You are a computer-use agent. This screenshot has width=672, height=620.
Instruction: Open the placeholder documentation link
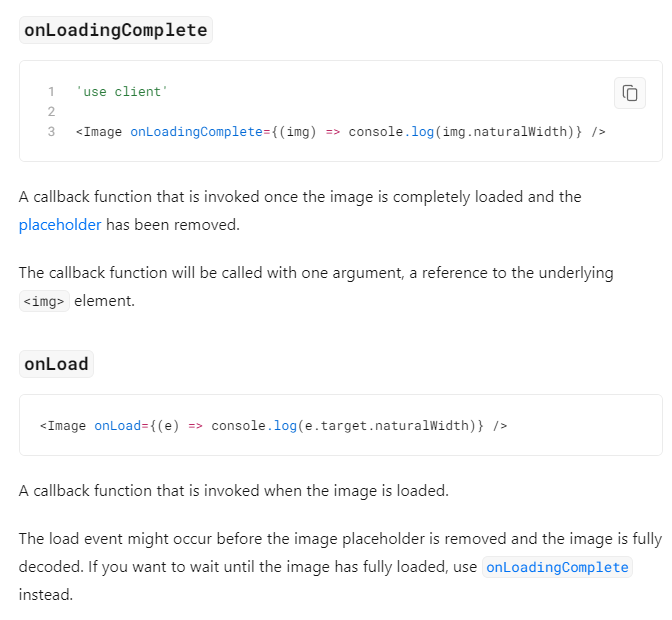pyautogui.click(x=60, y=225)
